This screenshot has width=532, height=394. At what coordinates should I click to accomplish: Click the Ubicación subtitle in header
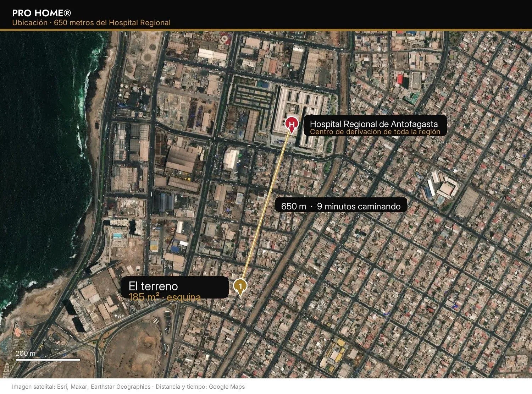pyautogui.click(x=91, y=23)
